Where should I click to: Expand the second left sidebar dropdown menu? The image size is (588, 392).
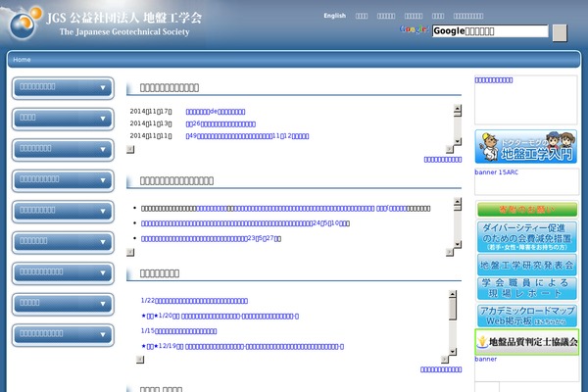click(x=63, y=119)
